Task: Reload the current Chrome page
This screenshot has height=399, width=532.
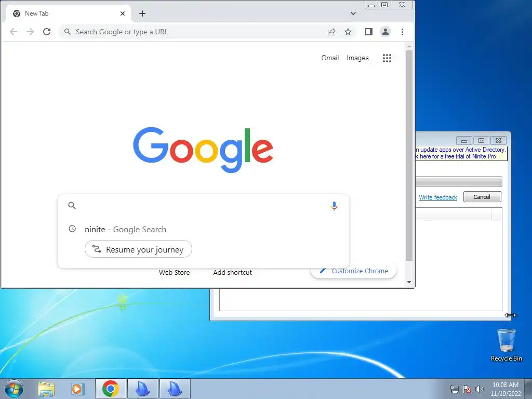Action: [x=47, y=32]
